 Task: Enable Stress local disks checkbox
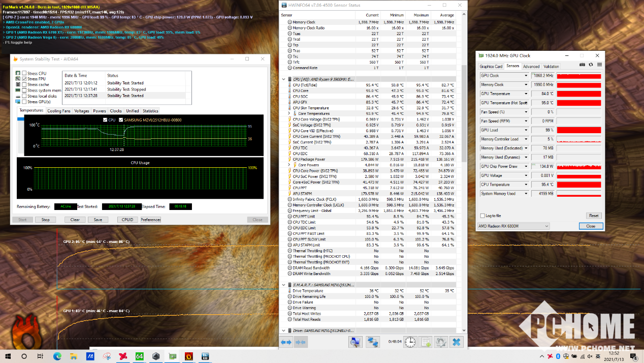pyautogui.click(x=24, y=96)
